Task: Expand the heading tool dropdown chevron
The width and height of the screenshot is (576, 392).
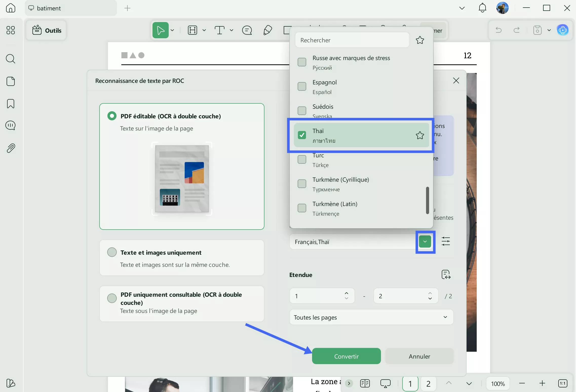Action: click(x=204, y=30)
